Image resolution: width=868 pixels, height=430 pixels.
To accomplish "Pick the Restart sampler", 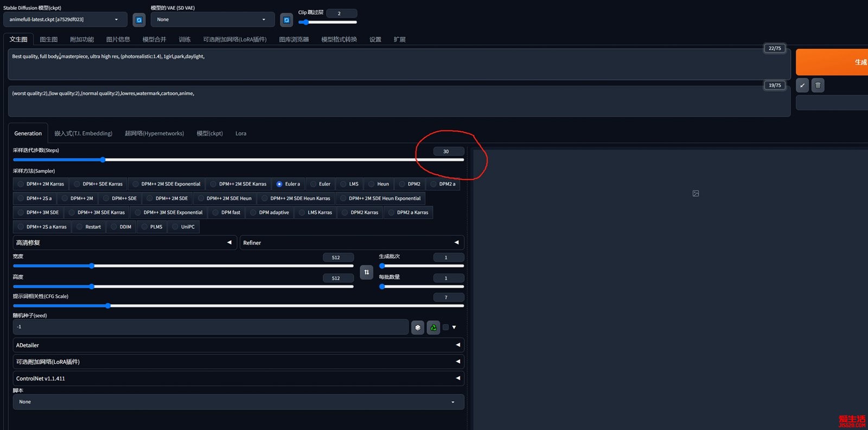I will (88, 227).
